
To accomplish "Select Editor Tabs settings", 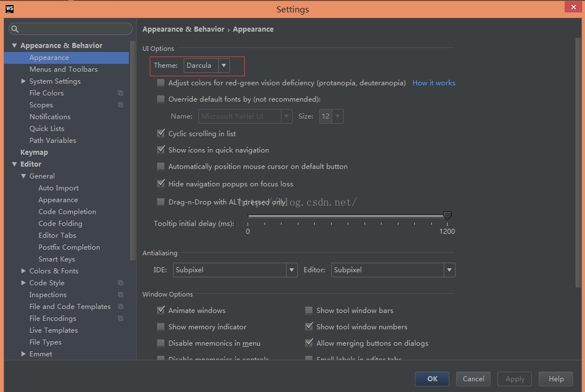I will coord(57,236).
